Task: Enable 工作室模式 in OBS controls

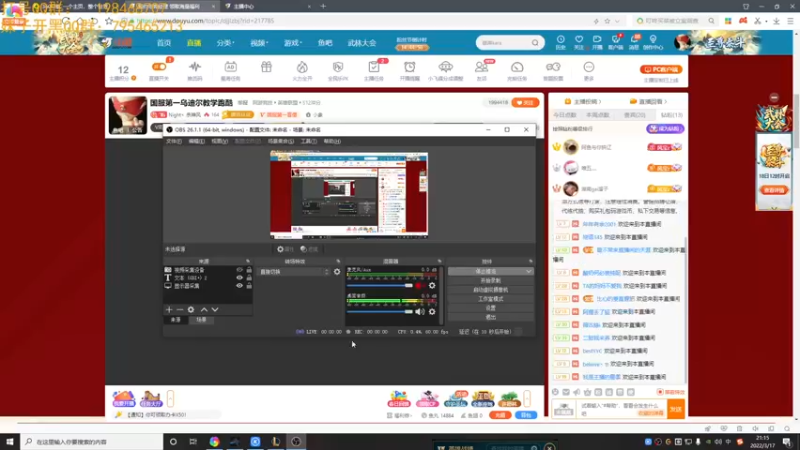Action: click(490, 299)
